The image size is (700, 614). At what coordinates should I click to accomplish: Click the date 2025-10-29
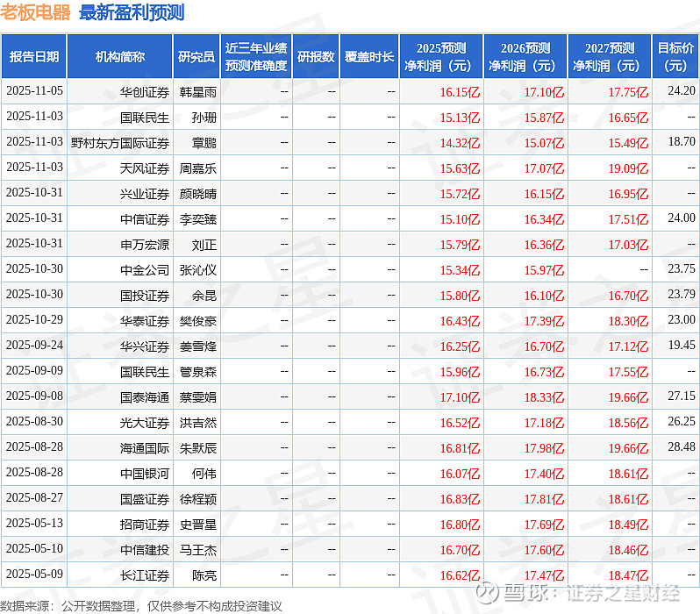(x=34, y=320)
